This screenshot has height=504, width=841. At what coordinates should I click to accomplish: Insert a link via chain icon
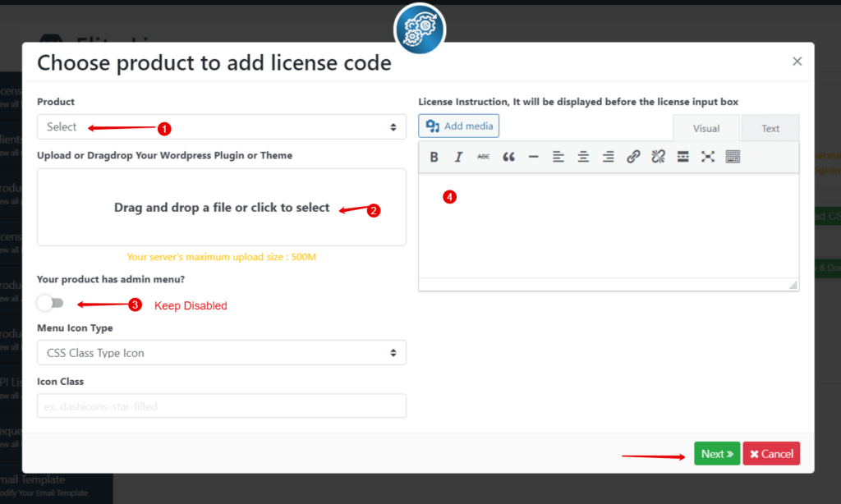click(x=633, y=157)
